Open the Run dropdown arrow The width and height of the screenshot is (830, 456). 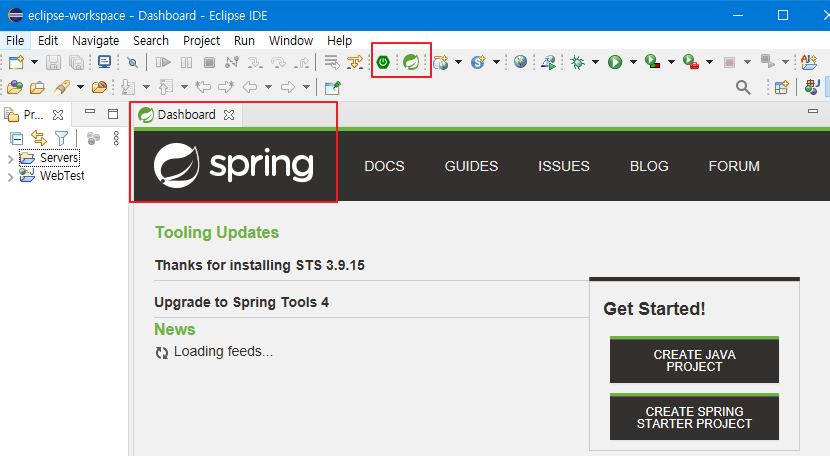click(x=633, y=62)
